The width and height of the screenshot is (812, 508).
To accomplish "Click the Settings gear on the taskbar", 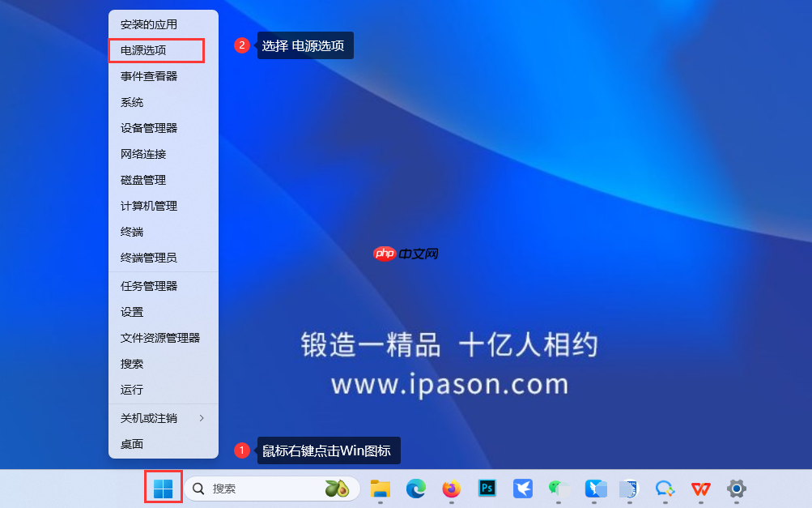I will tap(735, 489).
